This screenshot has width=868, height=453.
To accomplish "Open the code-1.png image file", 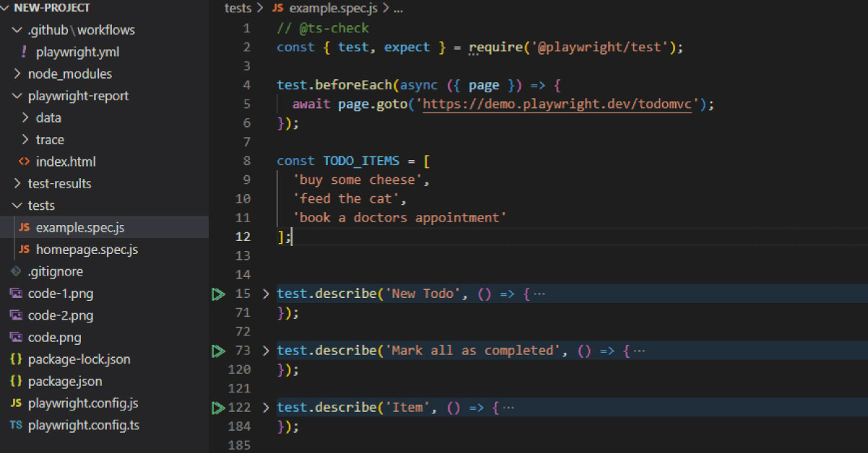I will click(60, 294).
